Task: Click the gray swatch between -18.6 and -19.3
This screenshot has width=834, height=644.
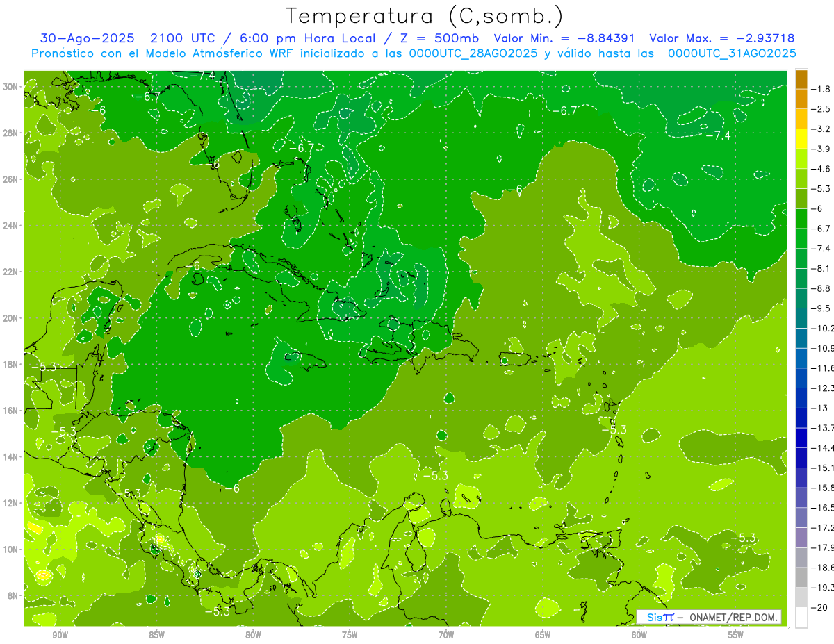Action: click(801, 577)
